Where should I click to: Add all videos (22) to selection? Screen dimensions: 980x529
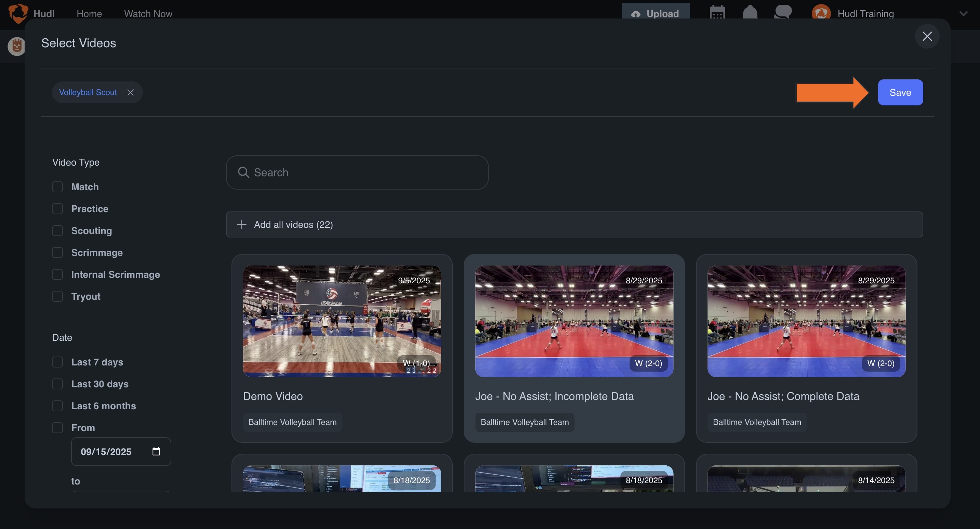click(x=574, y=224)
